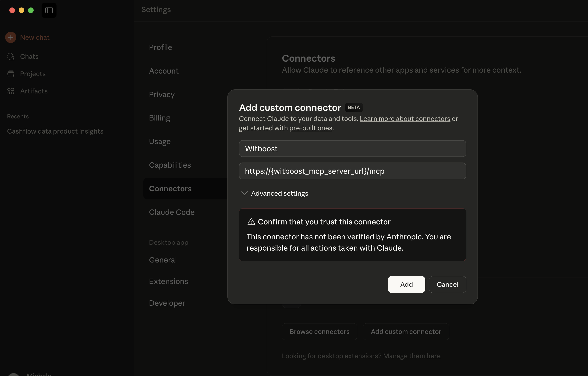This screenshot has height=376, width=588.
Task: Open the Claude Code settings
Action: click(x=172, y=212)
